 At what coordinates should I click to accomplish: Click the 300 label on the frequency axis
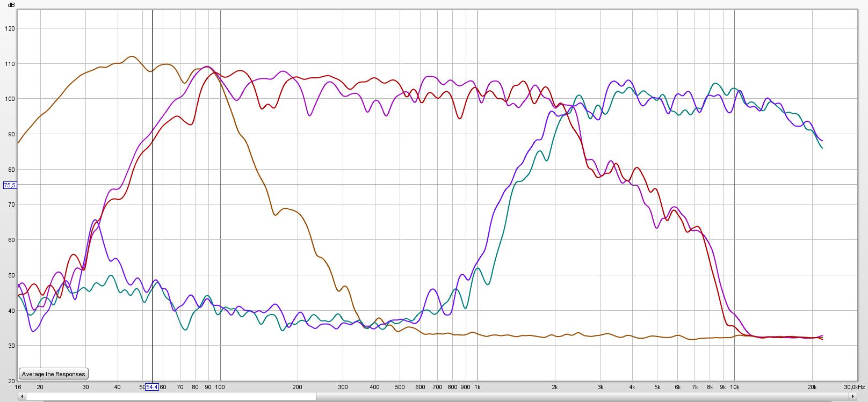[x=343, y=387]
